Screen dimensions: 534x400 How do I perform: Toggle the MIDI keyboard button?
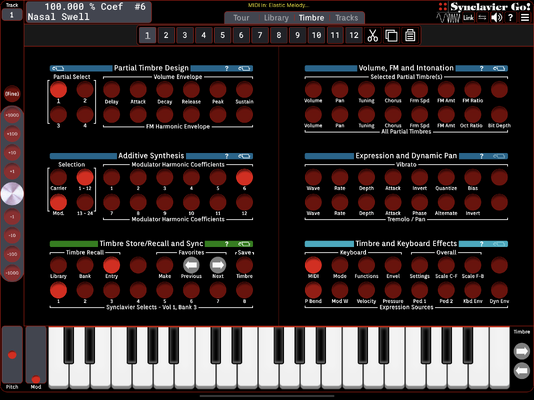(313, 265)
